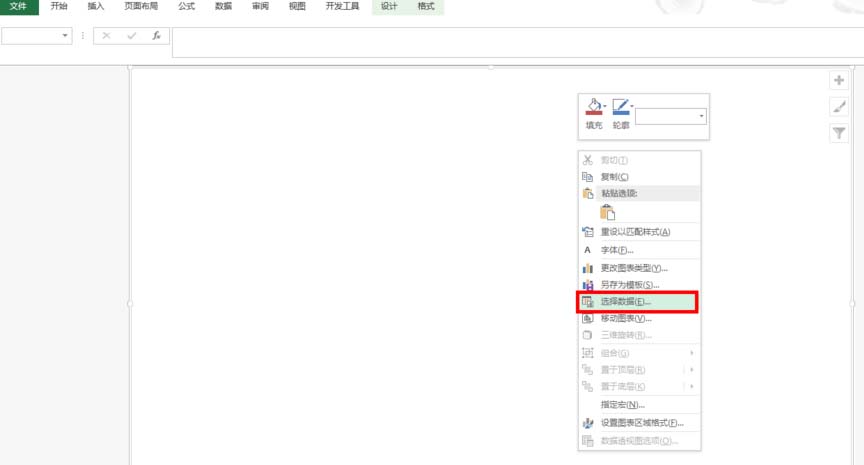Image resolution: width=864 pixels, height=465 pixels.
Task: Choose 指定宏(N)... from menu
Action: 639,405
